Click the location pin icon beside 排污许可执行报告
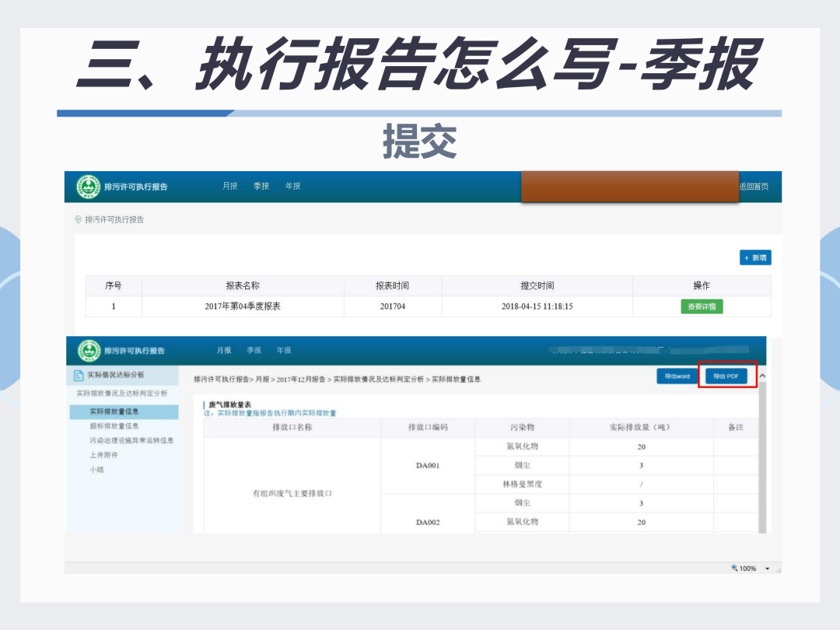840x630 pixels. (79, 219)
